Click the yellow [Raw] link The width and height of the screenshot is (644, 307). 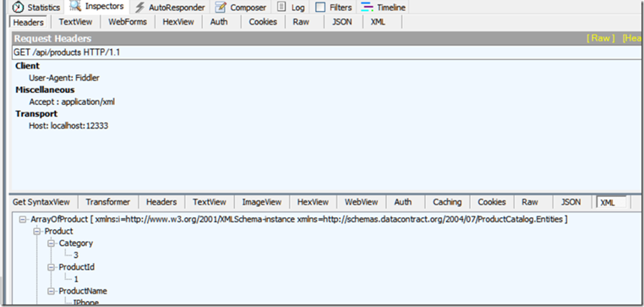coord(600,38)
